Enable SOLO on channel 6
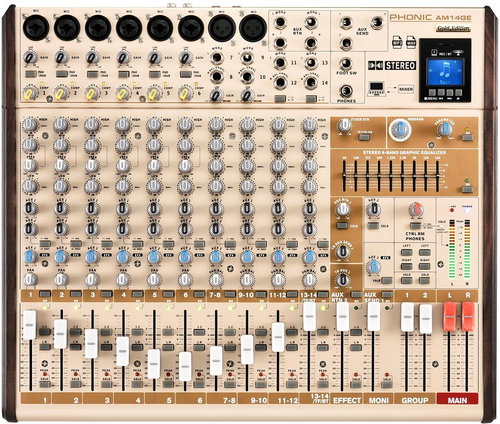 pyautogui.click(x=199, y=384)
